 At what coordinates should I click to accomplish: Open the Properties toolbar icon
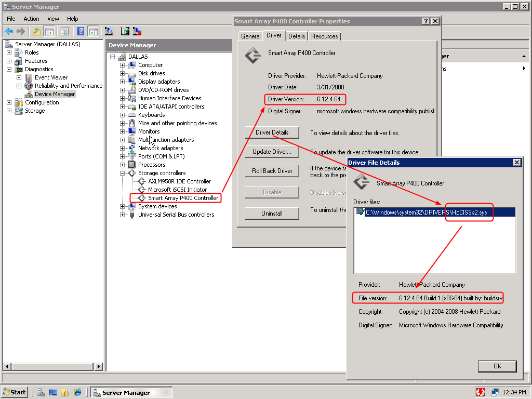coord(64,32)
